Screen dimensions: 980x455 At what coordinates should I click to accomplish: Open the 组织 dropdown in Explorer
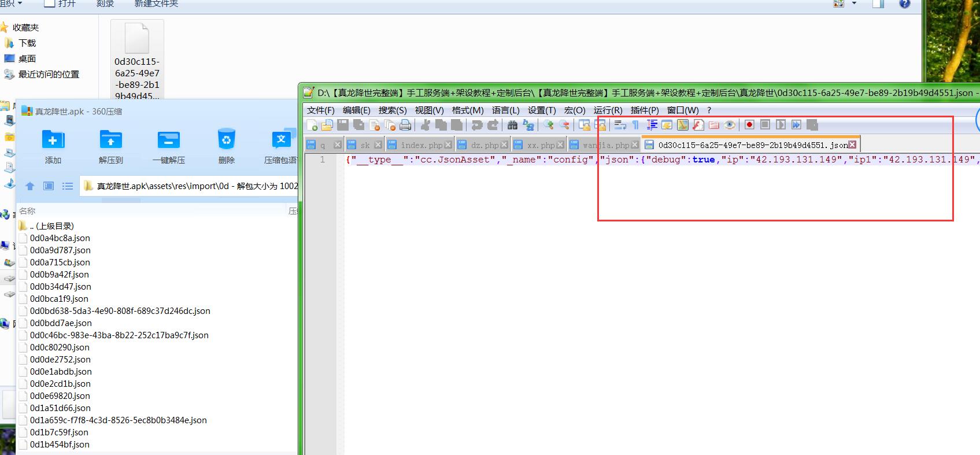12,3
